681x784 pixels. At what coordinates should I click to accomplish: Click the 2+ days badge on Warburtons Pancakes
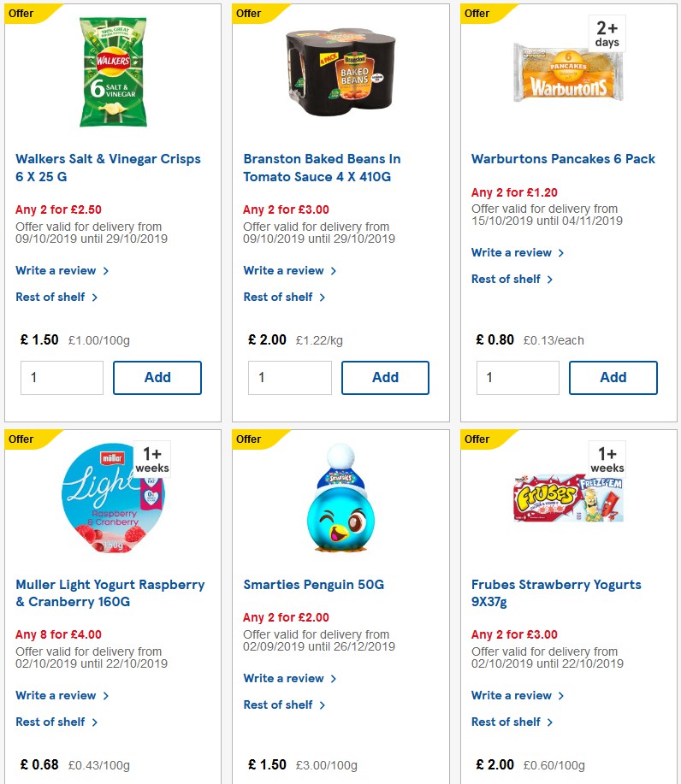tap(606, 34)
